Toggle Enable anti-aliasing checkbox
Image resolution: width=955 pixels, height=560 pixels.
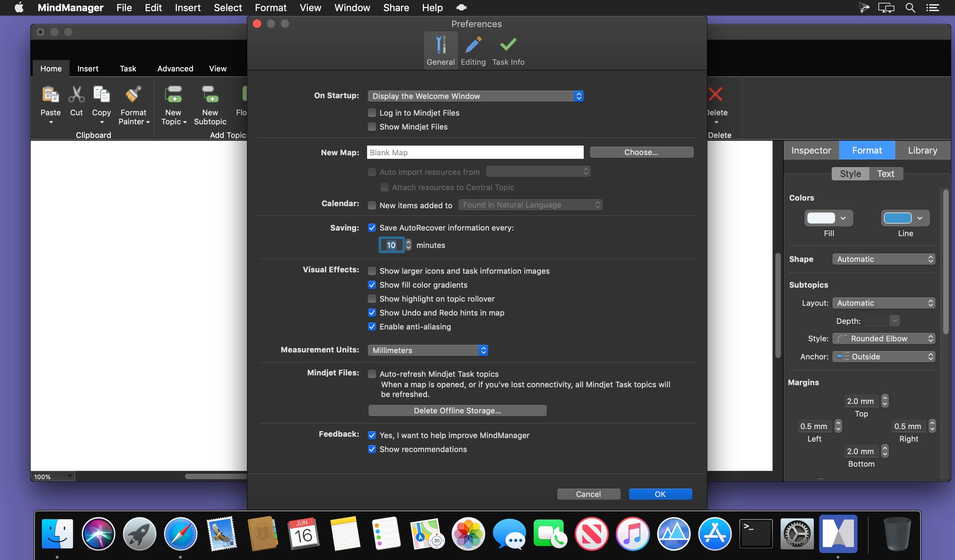click(x=372, y=326)
